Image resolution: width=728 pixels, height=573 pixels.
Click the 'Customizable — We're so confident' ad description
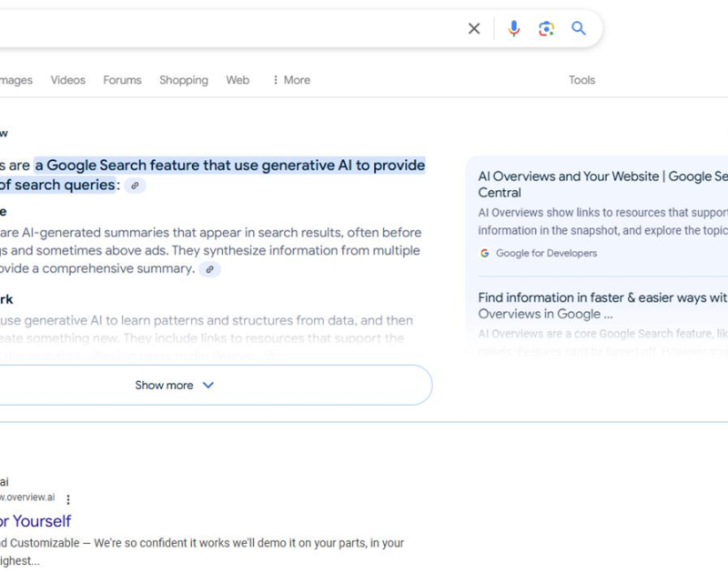(202, 552)
